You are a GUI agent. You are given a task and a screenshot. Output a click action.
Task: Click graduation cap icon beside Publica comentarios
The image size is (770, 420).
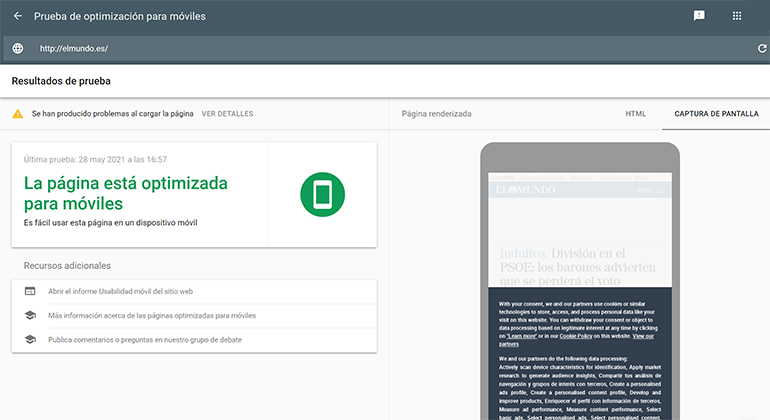[30, 340]
